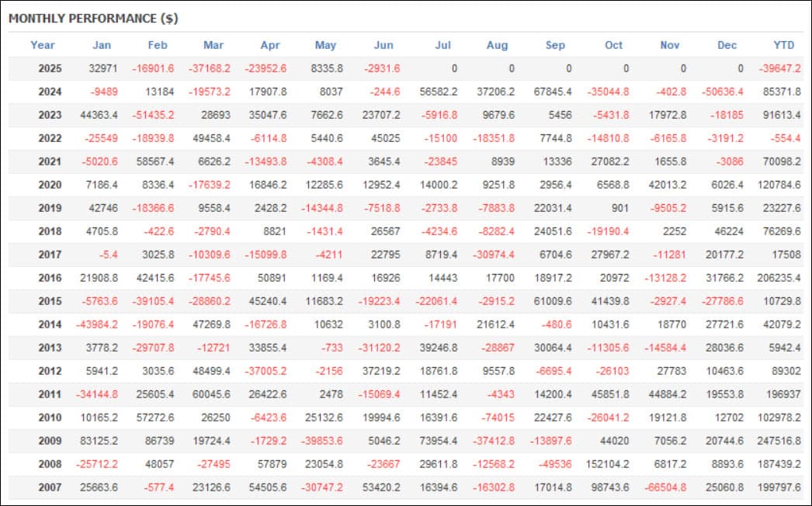
Task: Click 2025 YTD value -39647.2
Action: (780, 68)
